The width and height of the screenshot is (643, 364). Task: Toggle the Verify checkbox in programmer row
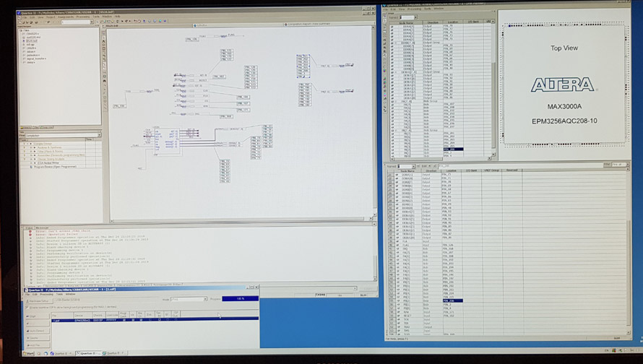tap(133, 320)
